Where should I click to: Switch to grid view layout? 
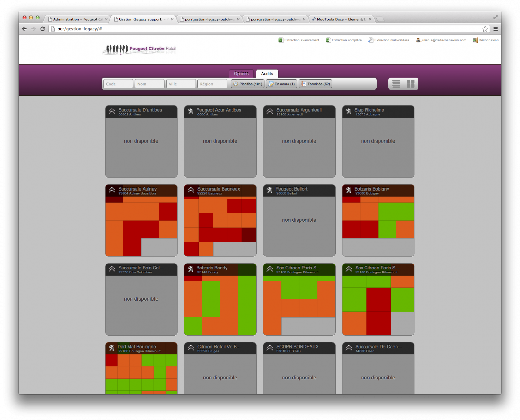pyautogui.click(x=411, y=84)
